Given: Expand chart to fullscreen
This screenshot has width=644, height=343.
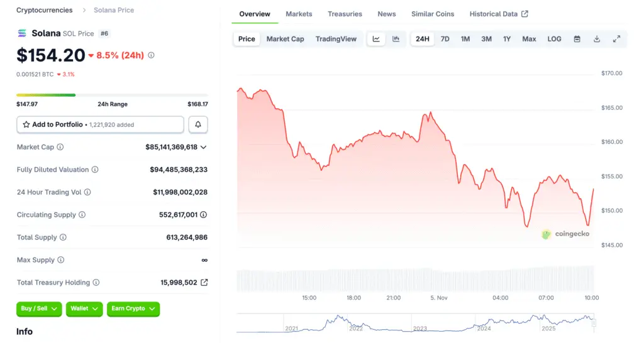Looking at the screenshot, I should click(616, 39).
